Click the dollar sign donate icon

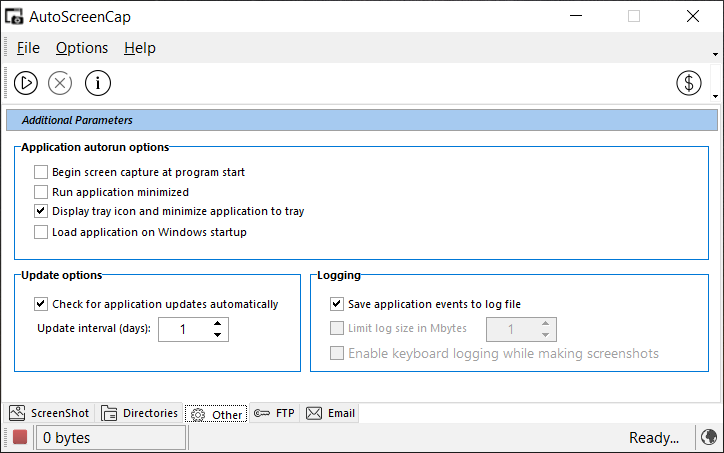point(688,83)
